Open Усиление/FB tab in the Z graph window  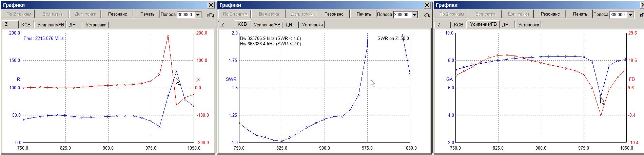(x=51, y=25)
